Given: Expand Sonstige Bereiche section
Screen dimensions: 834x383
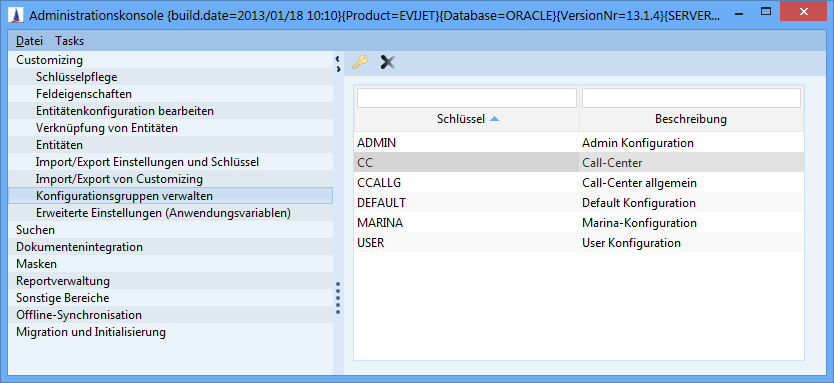Looking at the screenshot, I should coord(171,298).
